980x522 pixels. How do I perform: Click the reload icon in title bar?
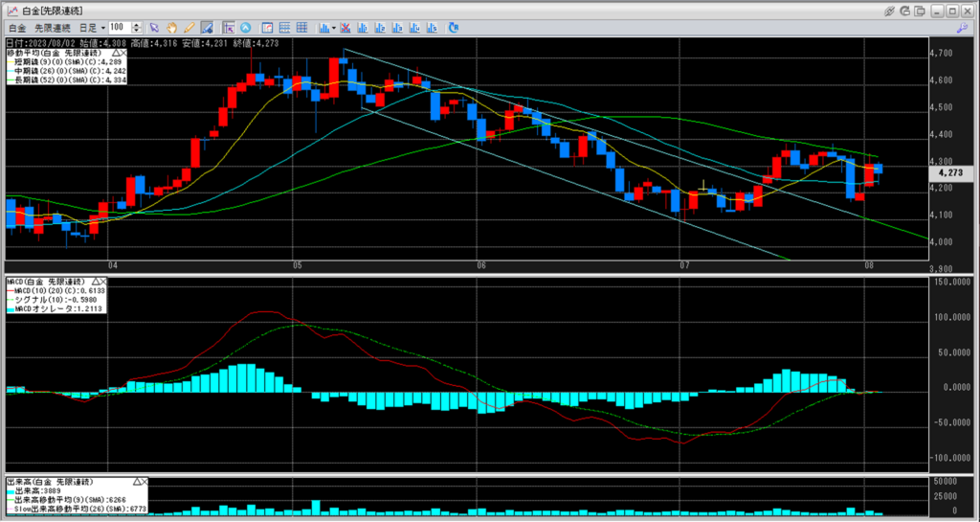click(905, 11)
